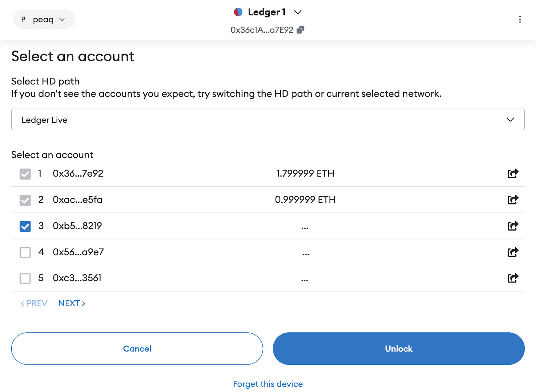536x392 pixels.
Task: Cancel the account selection
Action: click(137, 348)
